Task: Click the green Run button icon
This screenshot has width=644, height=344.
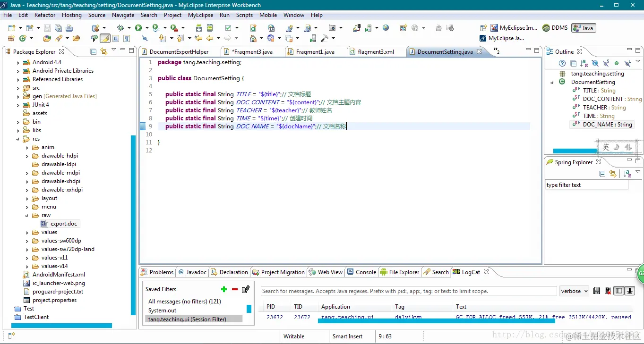Action: pyautogui.click(x=138, y=28)
